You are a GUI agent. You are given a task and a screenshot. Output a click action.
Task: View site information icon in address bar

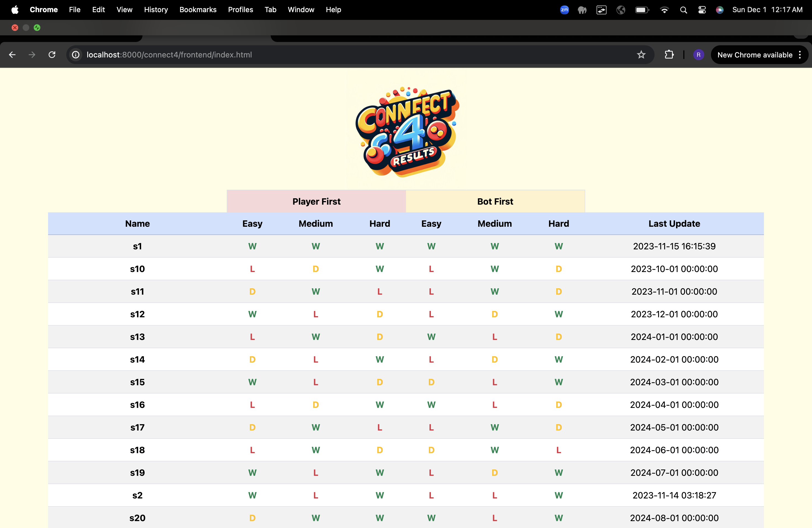76,55
